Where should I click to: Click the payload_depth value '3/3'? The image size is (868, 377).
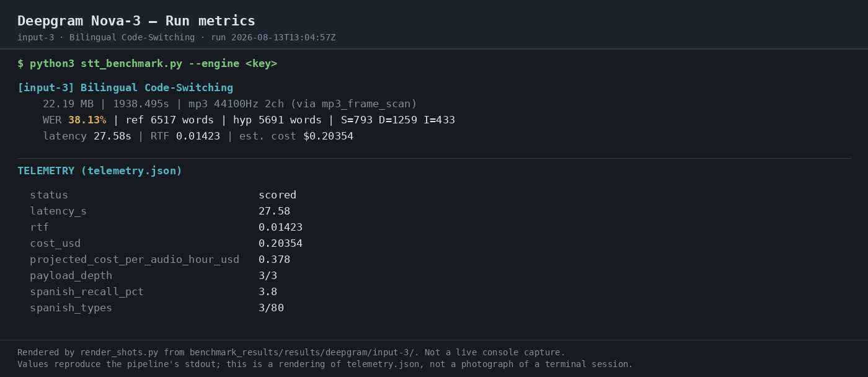[268, 276]
